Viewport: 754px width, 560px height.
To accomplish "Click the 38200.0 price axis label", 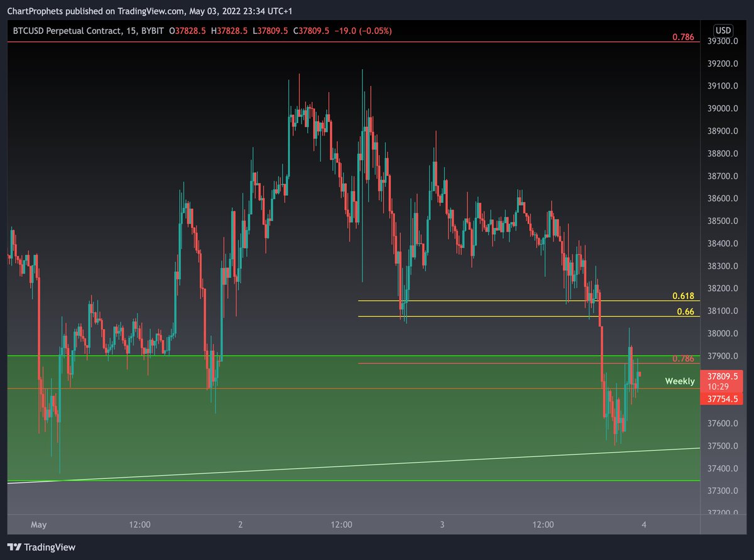I will point(722,289).
